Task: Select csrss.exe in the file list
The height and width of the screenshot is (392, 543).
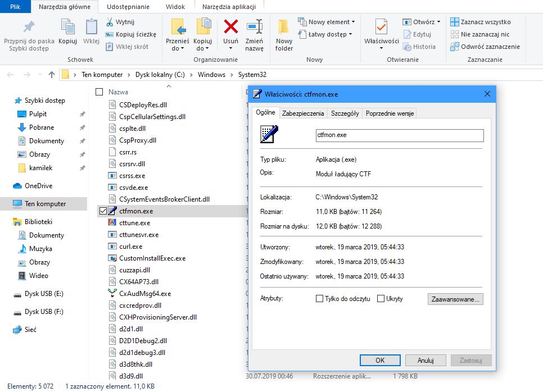Action: coord(132,176)
